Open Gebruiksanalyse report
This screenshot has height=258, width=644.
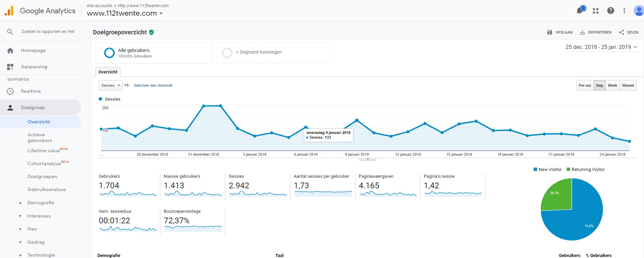tap(47, 189)
